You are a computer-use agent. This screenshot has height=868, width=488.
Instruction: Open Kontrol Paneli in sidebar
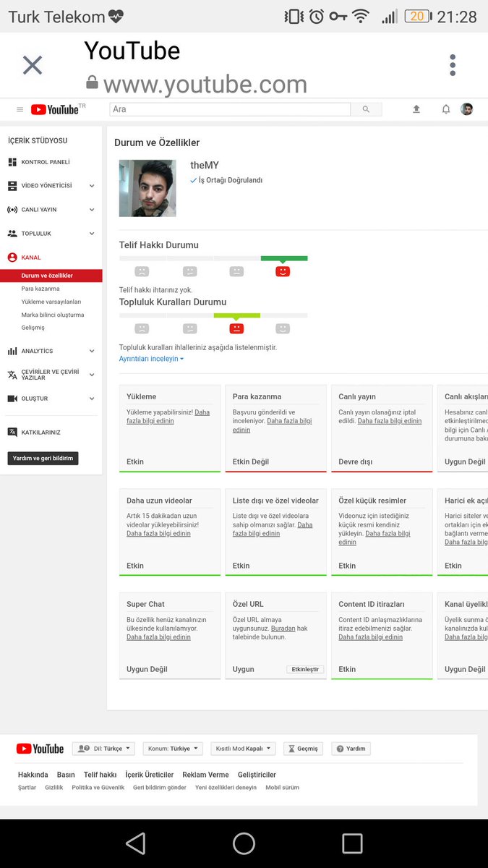pyautogui.click(x=46, y=162)
